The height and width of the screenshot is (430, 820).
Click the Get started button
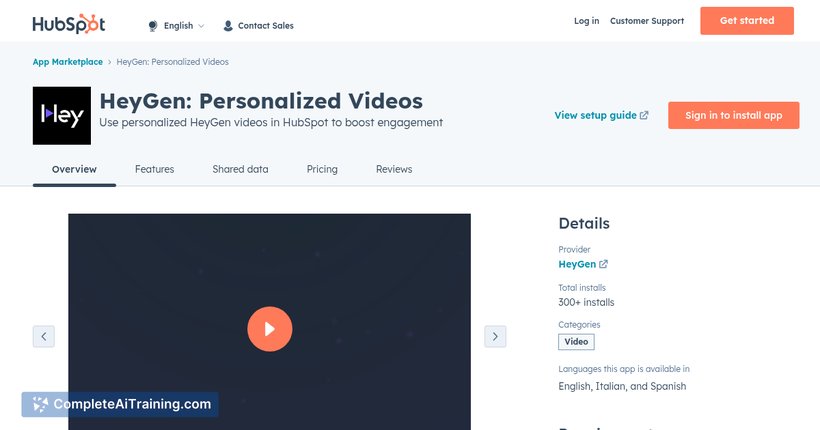tap(747, 21)
